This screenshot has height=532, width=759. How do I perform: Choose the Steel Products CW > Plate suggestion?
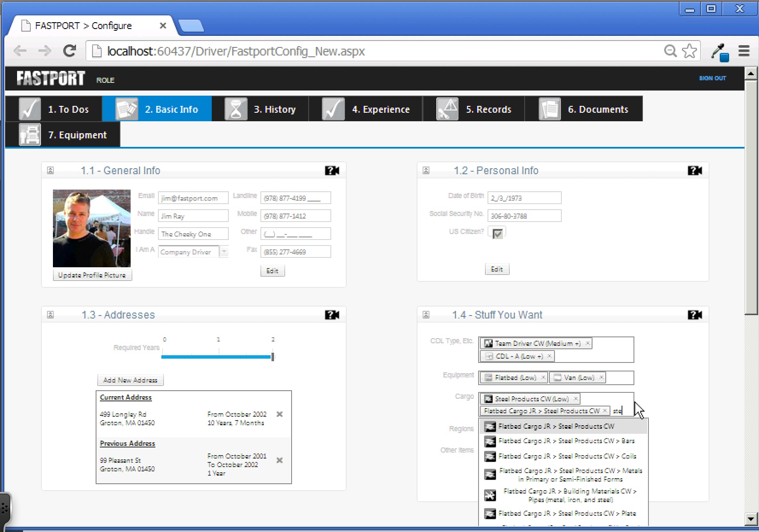(563, 513)
